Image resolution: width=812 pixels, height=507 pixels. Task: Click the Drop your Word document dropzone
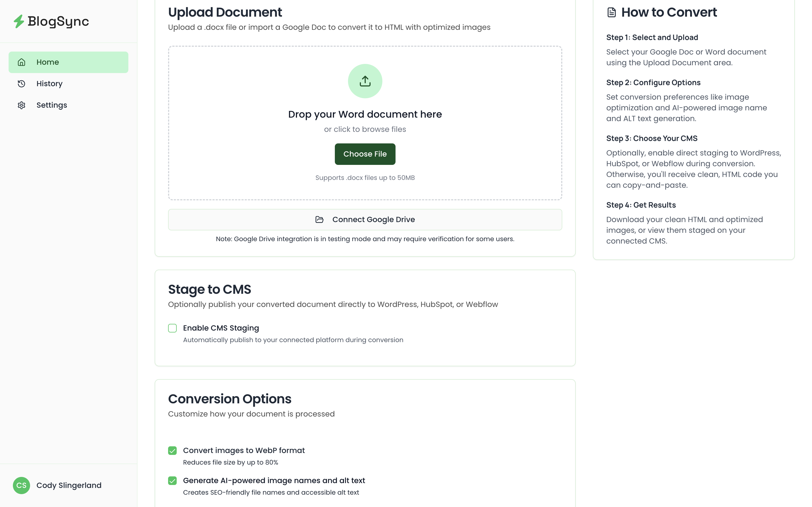(365, 114)
